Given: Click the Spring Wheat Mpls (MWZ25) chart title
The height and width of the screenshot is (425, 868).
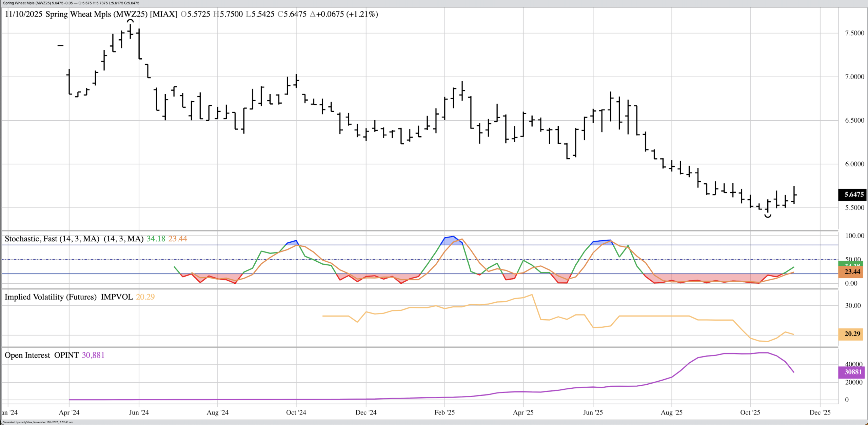Looking at the screenshot, I should tap(97, 14).
